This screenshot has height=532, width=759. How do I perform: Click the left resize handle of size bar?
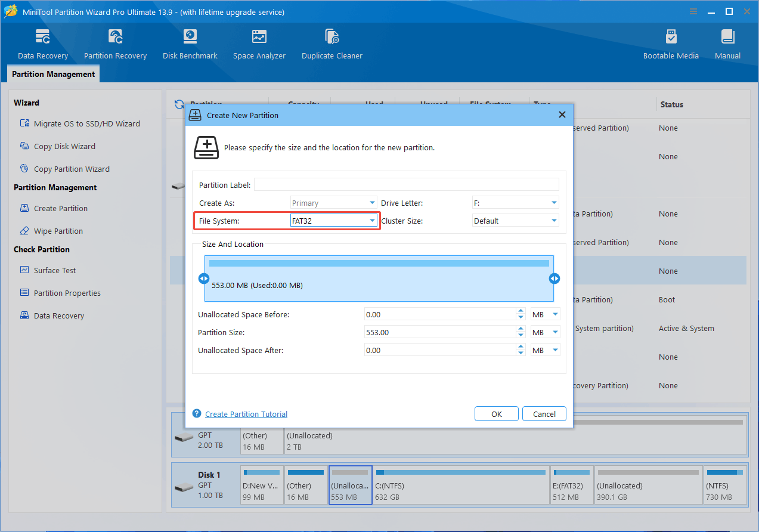click(x=204, y=279)
